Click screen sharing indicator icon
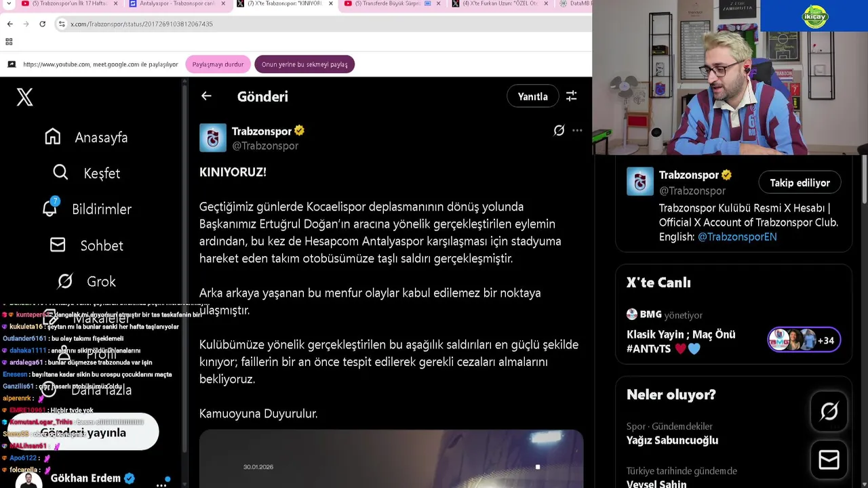Screen dimensions: 868x488 coord(12,64)
